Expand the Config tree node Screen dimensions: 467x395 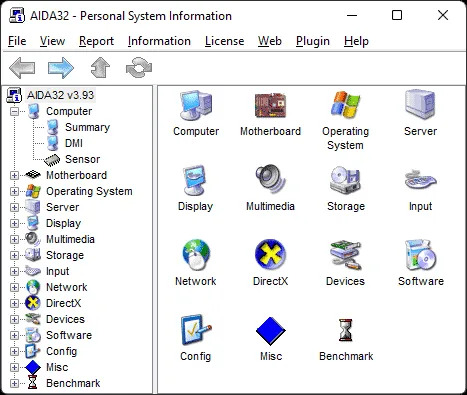point(14,351)
